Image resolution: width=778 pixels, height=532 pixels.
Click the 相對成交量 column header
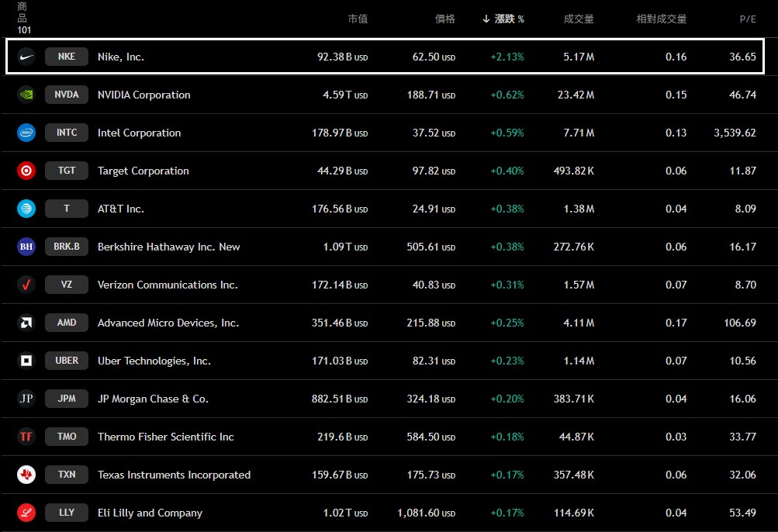tap(661, 19)
